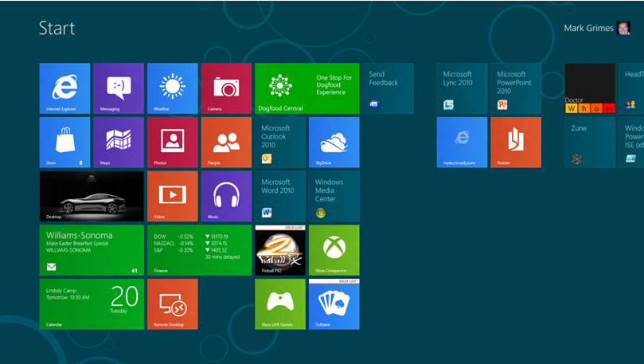Launch the Zune tile
The width and height of the screenshot is (644, 364).
coord(590,142)
